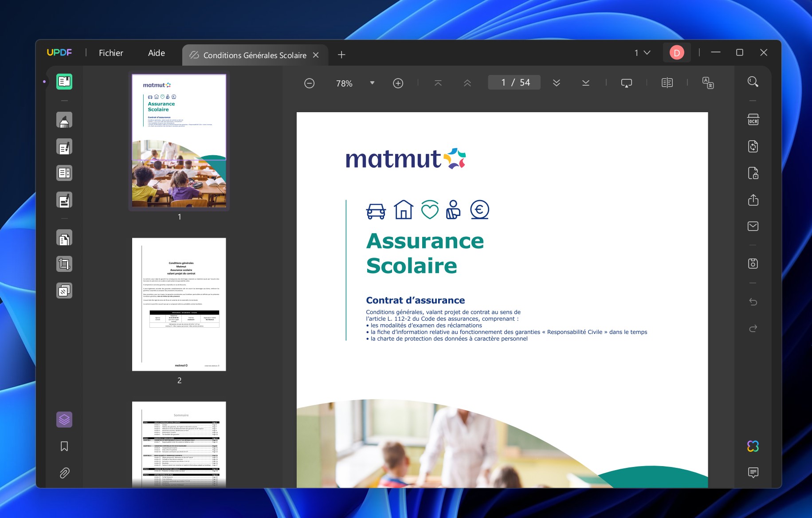Open the Fichier menu

point(111,53)
